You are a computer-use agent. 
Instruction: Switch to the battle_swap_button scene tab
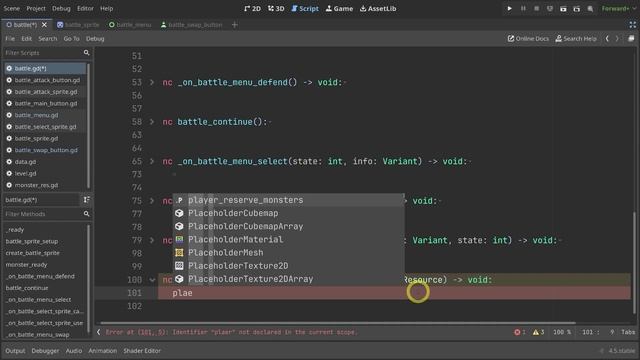point(191,25)
